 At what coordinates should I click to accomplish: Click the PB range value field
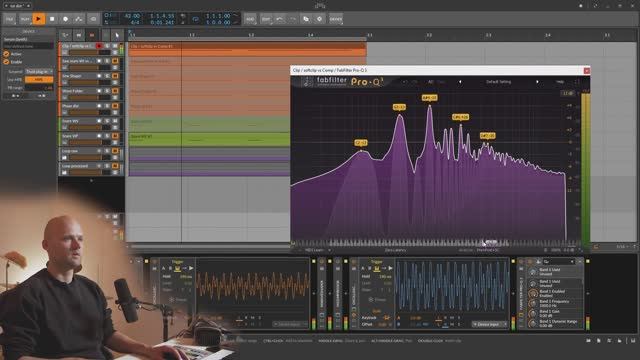click(39, 87)
